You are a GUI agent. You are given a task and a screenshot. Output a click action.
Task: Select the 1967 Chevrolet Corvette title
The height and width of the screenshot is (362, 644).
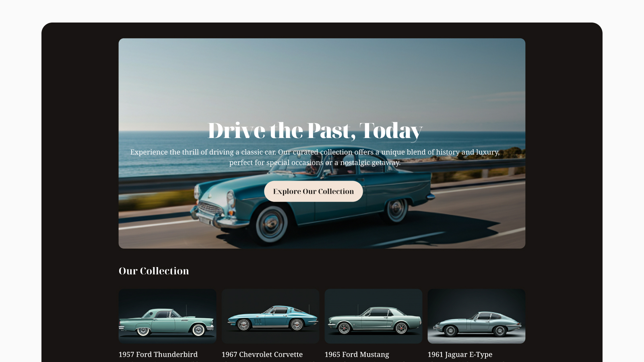pyautogui.click(x=262, y=354)
